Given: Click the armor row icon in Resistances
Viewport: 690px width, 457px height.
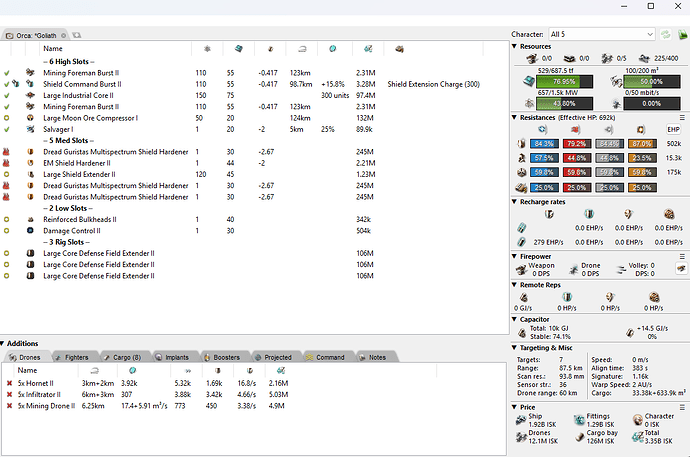Looking at the screenshot, I should coord(521,157).
